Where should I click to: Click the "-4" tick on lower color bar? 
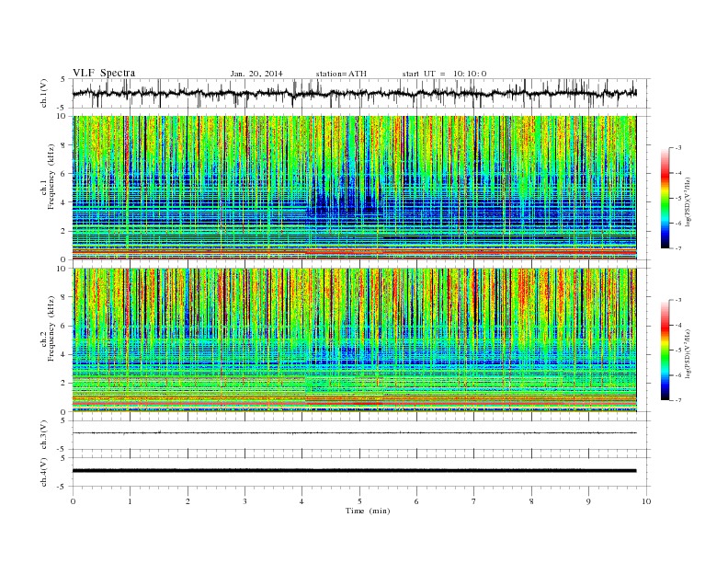pyautogui.click(x=678, y=325)
